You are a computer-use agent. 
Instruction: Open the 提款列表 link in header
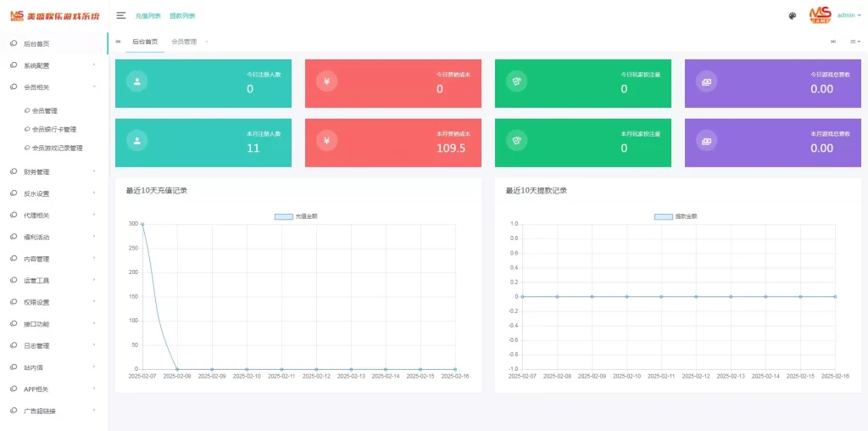click(x=181, y=16)
